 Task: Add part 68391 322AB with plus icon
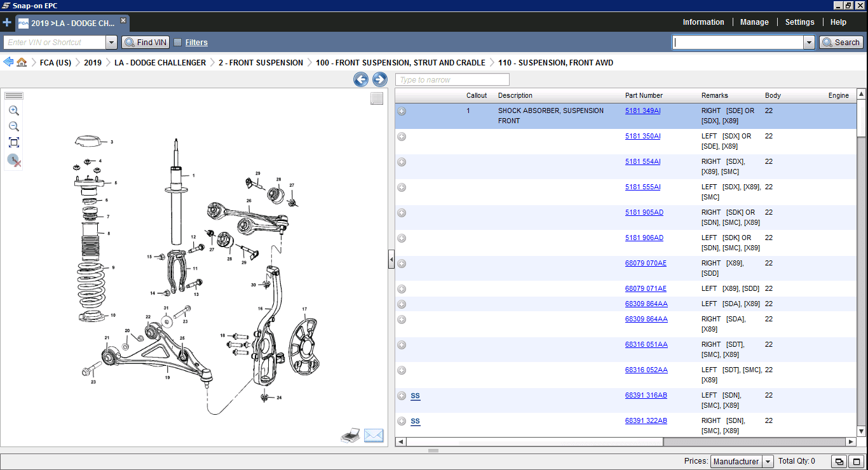coord(402,421)
